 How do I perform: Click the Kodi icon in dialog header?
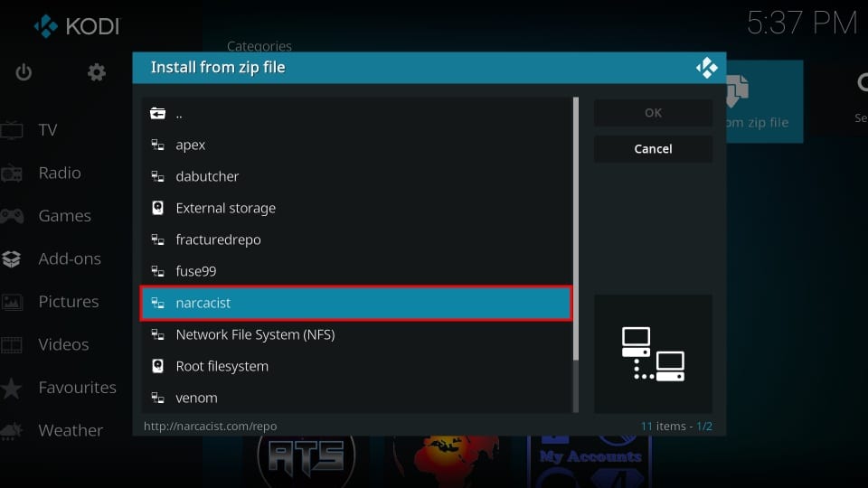tap(706, 68)
